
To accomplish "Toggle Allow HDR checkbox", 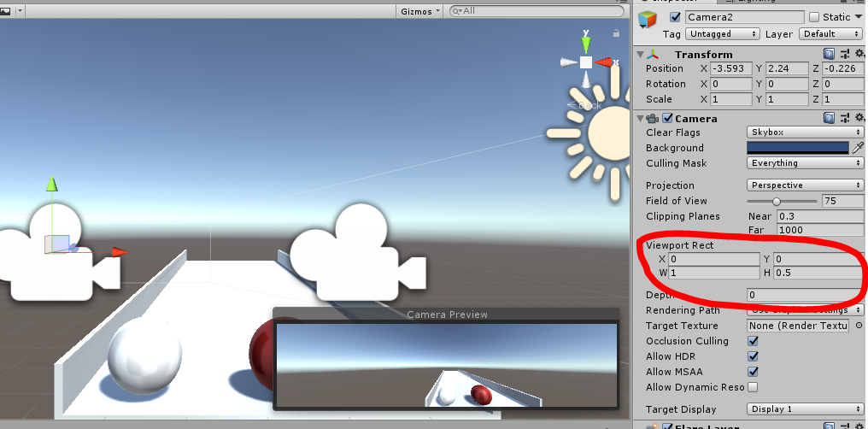I will [x=753, y=356].
